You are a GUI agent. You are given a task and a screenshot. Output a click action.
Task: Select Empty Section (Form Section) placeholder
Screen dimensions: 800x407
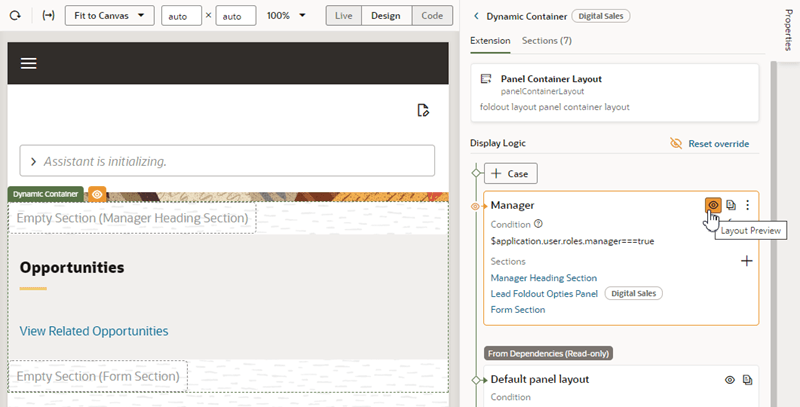98,376
